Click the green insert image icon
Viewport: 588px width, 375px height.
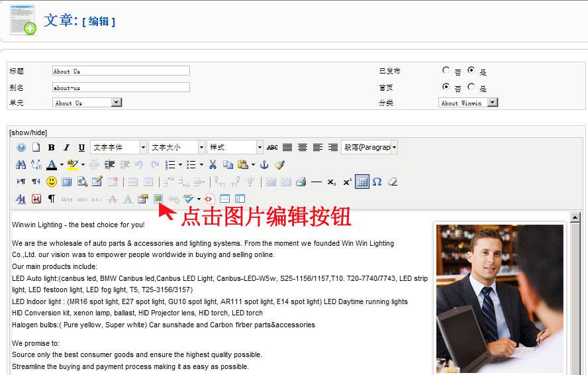158,198
